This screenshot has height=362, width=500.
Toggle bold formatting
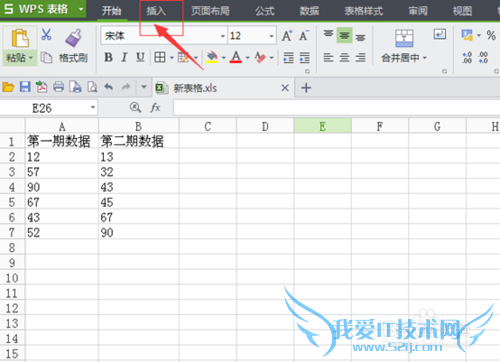pos(108,57)
